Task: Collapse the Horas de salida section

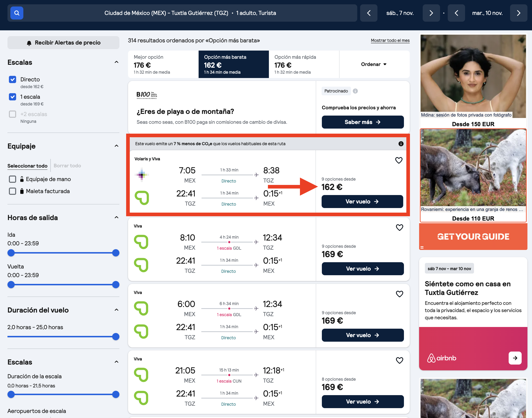Action: 117,217
